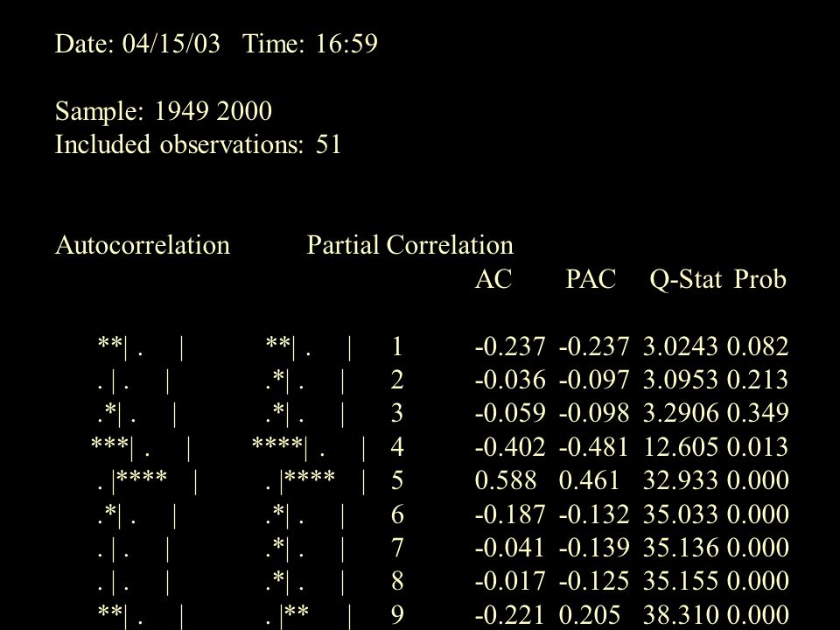Click probability value 0.082
The height and width of the screenshot is (630, 840).
coord(758,346)
